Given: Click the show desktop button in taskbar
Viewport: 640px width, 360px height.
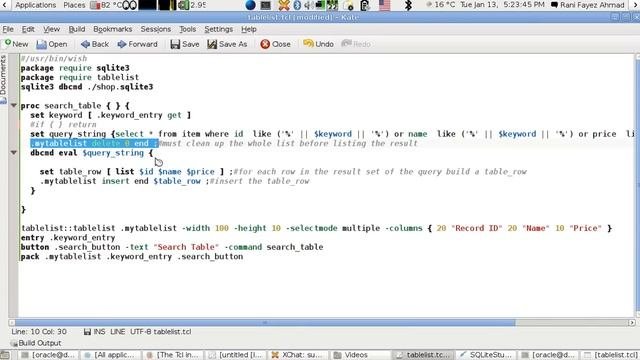Looking at the screenshot, I should (4, 355).
